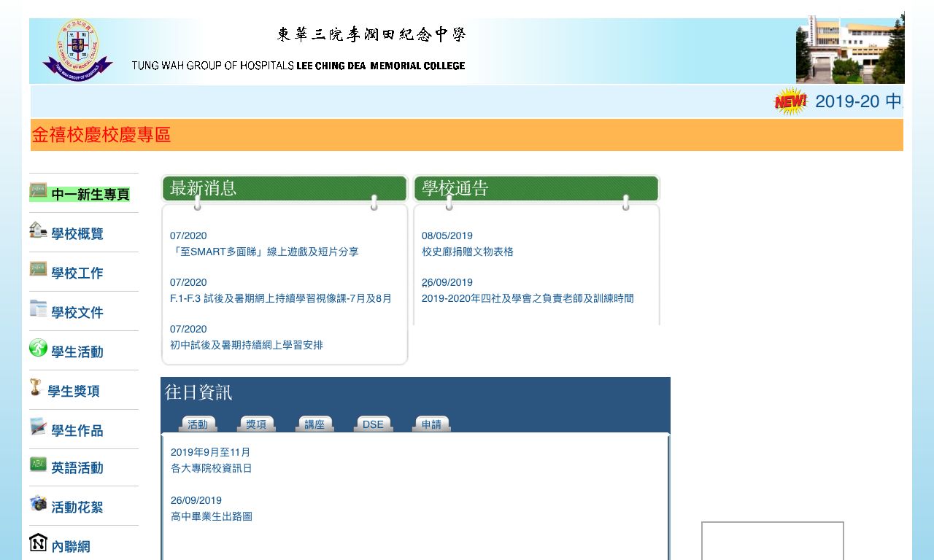Click the house icon beside 學校概覽
934x560 pixels.
[38, 230]
